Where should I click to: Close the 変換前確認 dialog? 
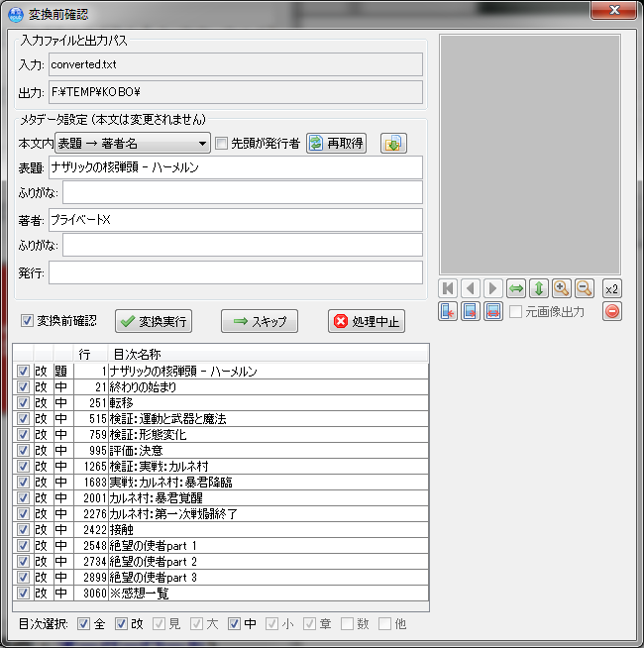pyautogui.click(x=614, y=10)
